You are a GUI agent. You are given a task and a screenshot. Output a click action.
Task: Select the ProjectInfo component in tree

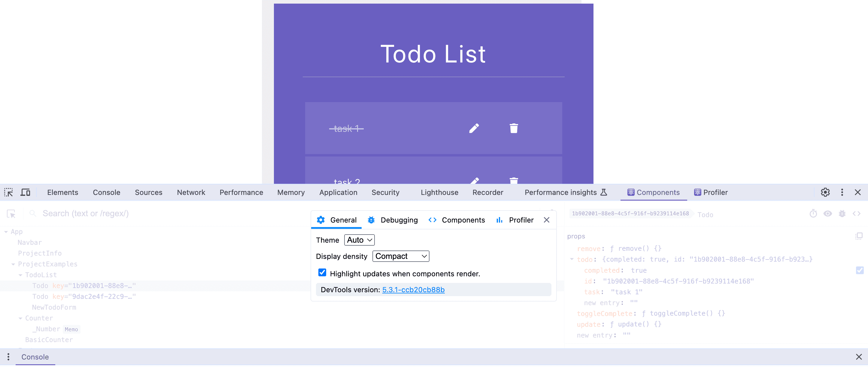pos(40,253)
